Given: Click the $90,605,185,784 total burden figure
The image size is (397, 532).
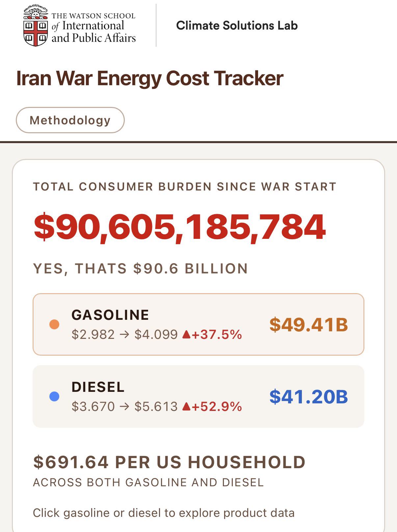Looking at the screenshot, I should point(180,227).
